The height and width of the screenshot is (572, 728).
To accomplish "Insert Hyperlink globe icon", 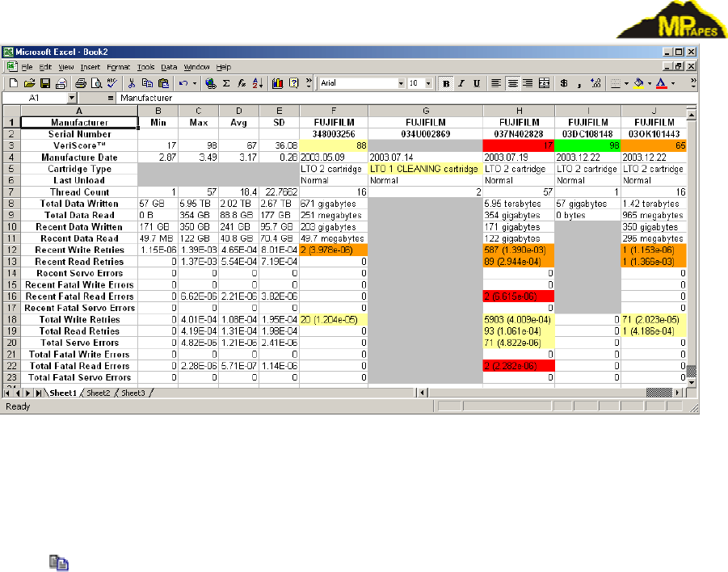I will [210, 83].
